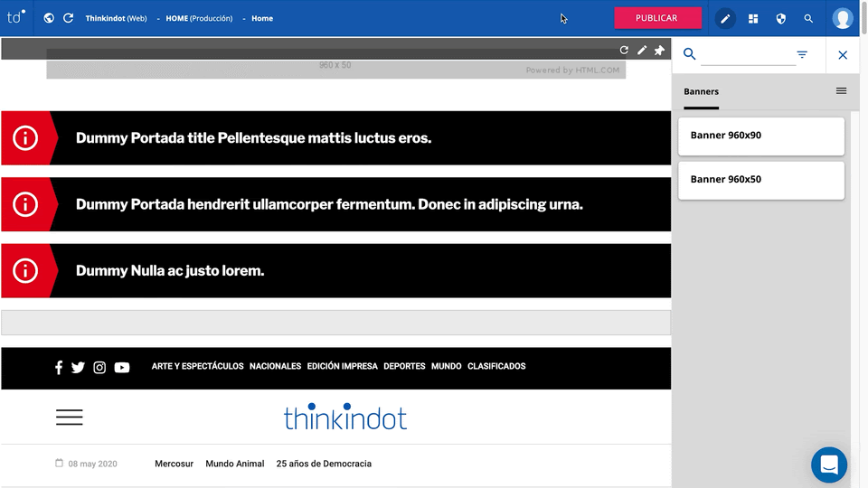The width and height of the screenshot is (868, 488).
Task: Click the side panel search input field
Action: coord(747,55)
